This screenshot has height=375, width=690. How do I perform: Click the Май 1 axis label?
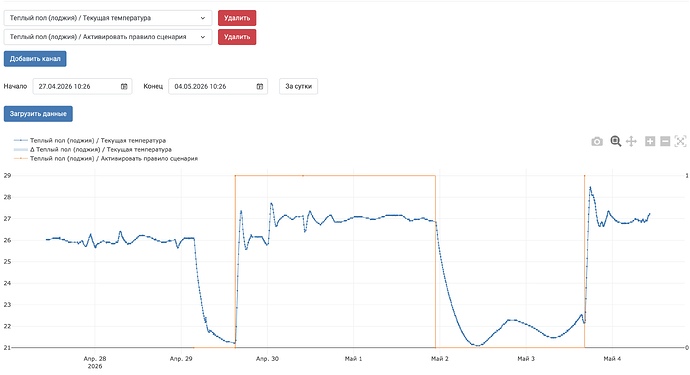[353, 359]
